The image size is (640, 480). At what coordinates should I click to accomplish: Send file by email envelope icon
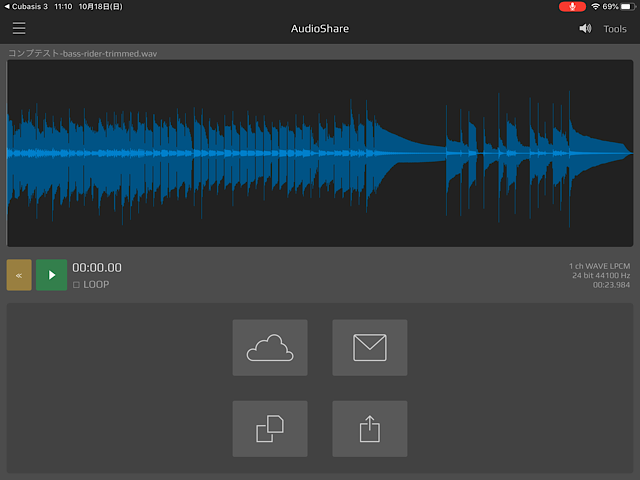(370, 348)
